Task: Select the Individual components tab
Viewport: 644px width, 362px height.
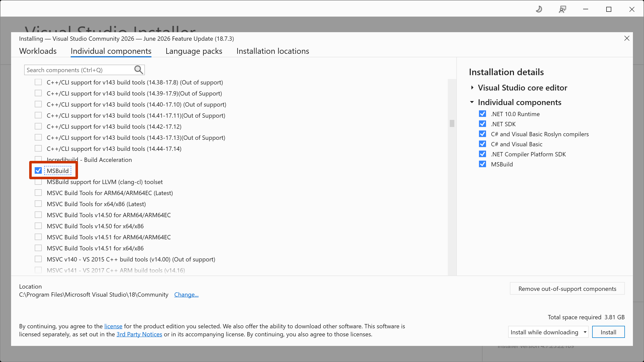Action: (111, 51)
